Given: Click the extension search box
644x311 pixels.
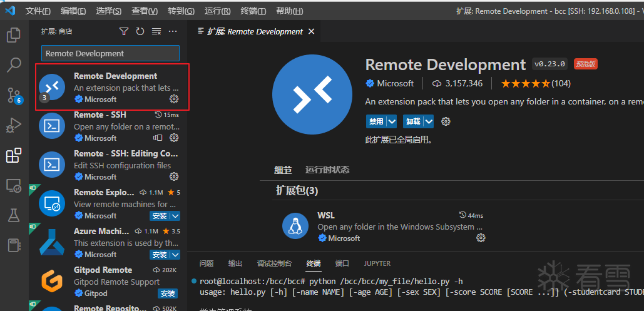Looking at the screenshot, I should pyautogui.click(x=111, y=53).
